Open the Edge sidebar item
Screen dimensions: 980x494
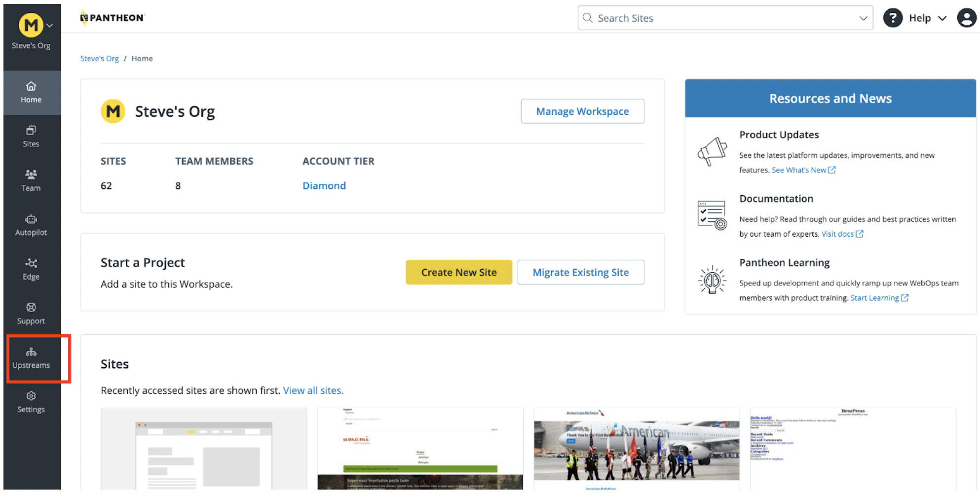tap(31, 269)
